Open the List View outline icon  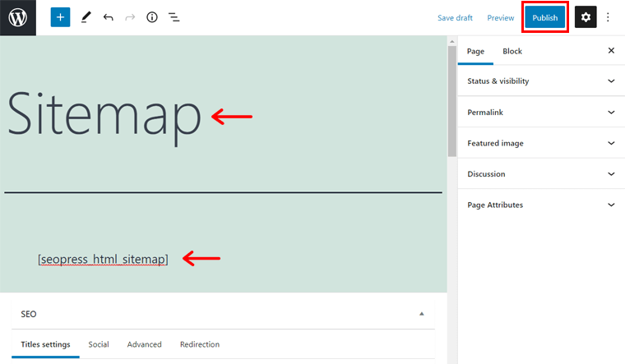click(174, 17)
